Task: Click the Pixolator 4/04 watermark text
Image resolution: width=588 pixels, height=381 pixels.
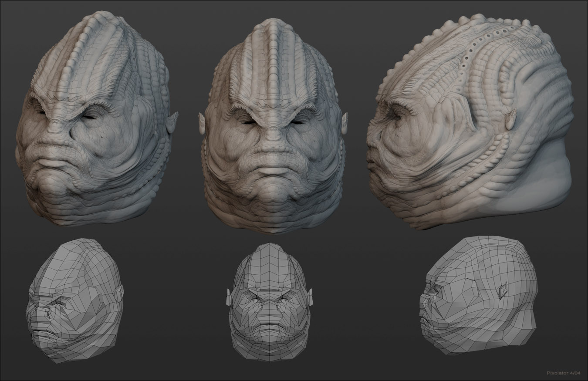Action: [564, 373]
